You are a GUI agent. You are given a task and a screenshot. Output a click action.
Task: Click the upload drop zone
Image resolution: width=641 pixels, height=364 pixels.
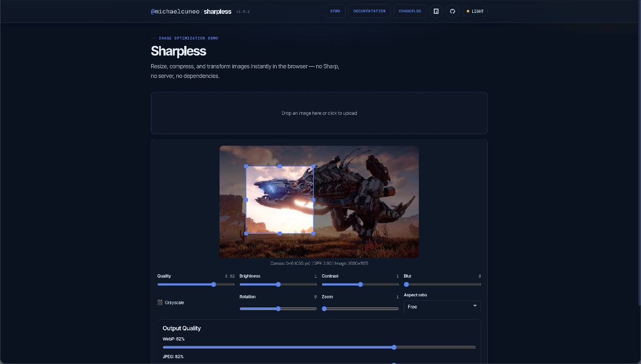319,113
